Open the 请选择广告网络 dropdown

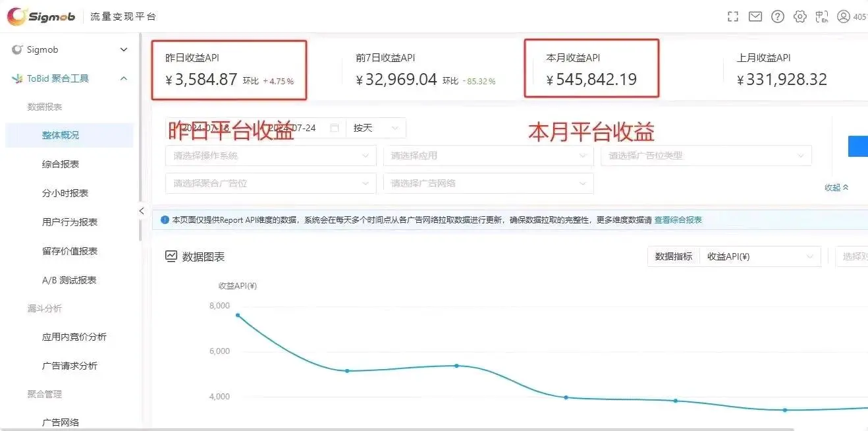488,183
